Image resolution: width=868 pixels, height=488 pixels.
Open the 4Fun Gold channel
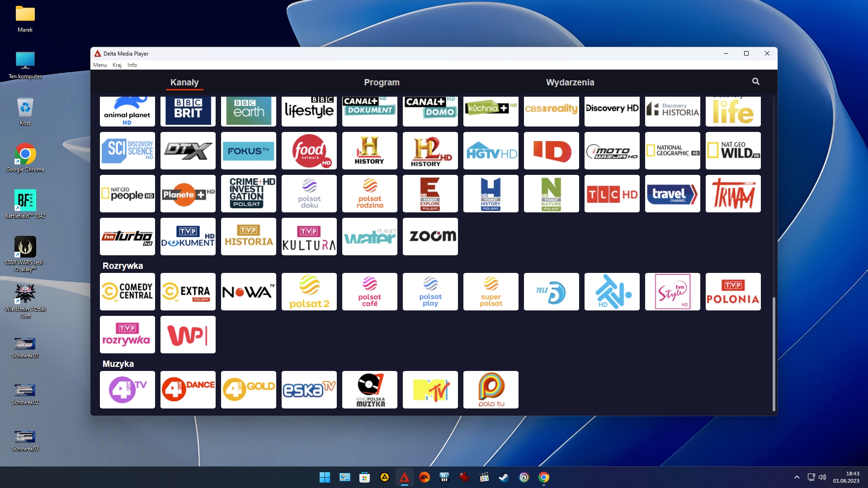(x=248, y=389)
